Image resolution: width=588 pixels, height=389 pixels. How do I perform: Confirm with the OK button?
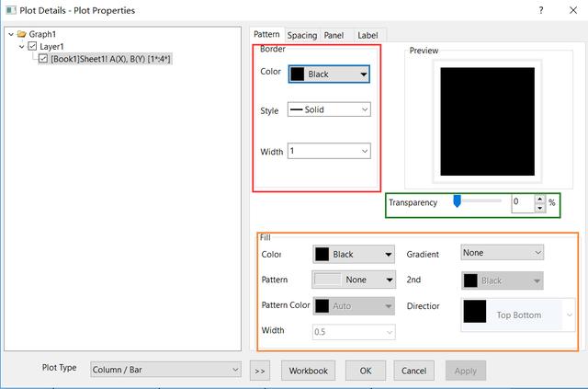366,371
